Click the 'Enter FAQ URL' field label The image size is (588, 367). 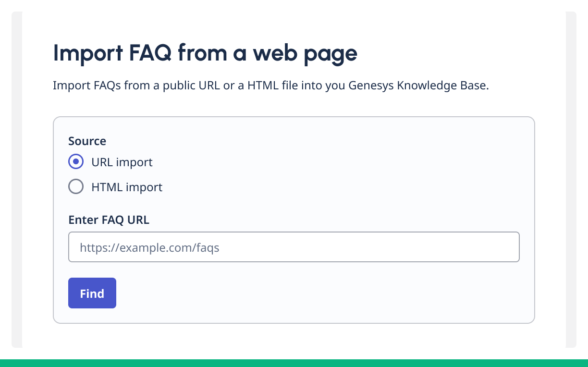click(x=109, y=220)
